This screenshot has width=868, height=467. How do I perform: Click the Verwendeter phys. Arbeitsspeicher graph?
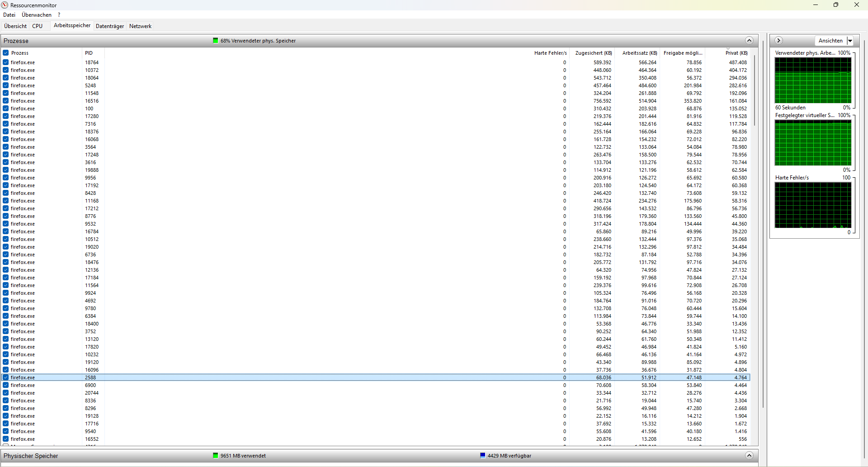[x=813, y=80]
